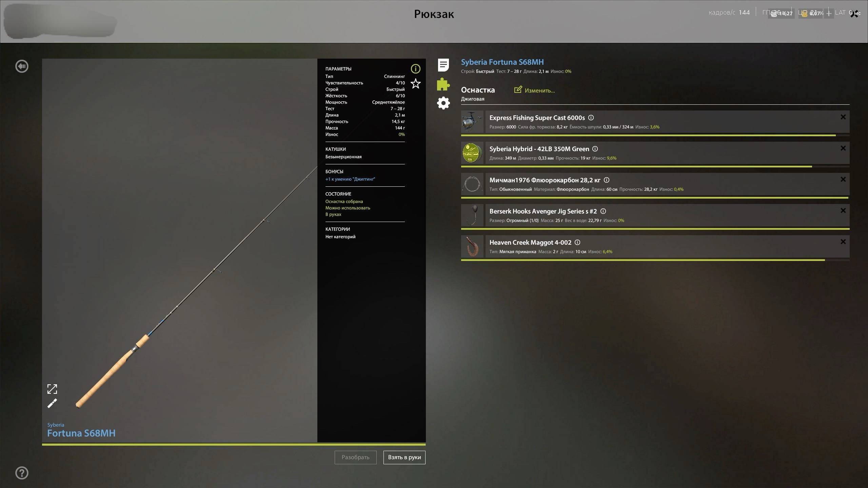Click the pencil rename rod icon
This screenshot has width=868, height=488.
pos(52,403)
